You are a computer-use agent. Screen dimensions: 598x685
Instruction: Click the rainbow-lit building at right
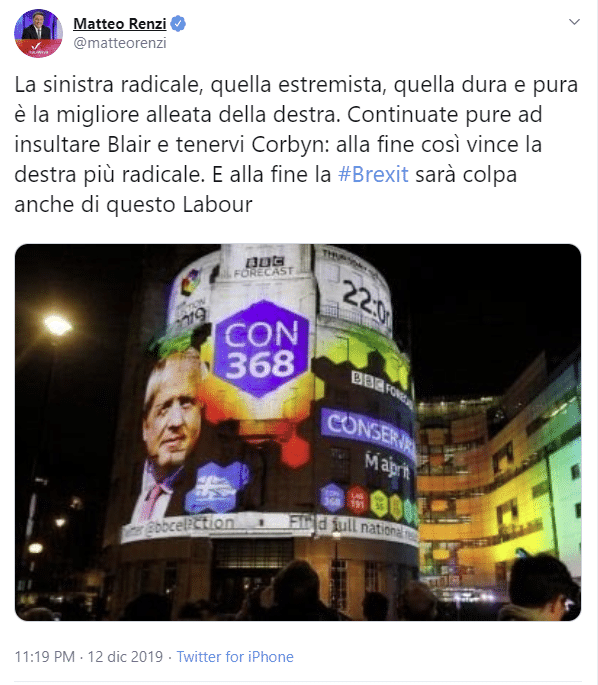coord(498,472)
